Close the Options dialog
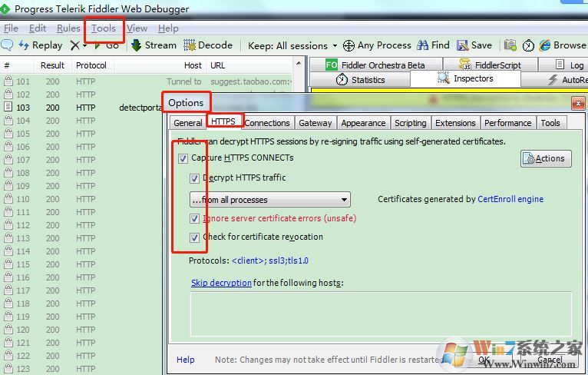 [578, 103]
